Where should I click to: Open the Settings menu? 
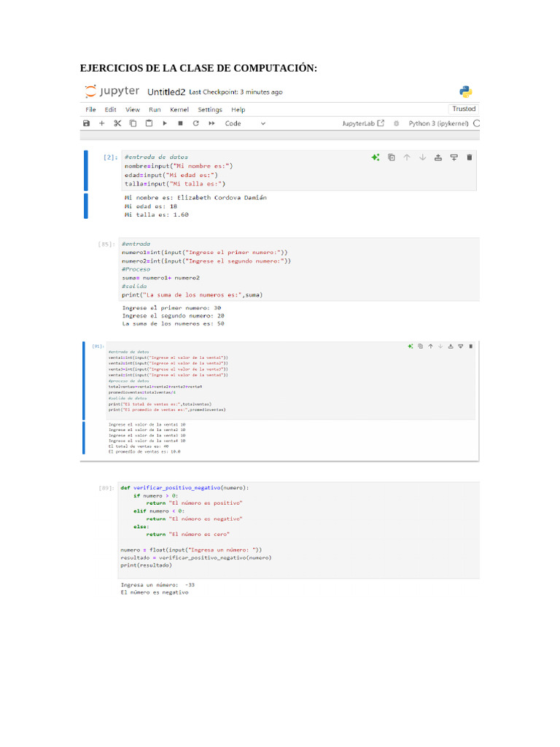click(x=210, y=109)
